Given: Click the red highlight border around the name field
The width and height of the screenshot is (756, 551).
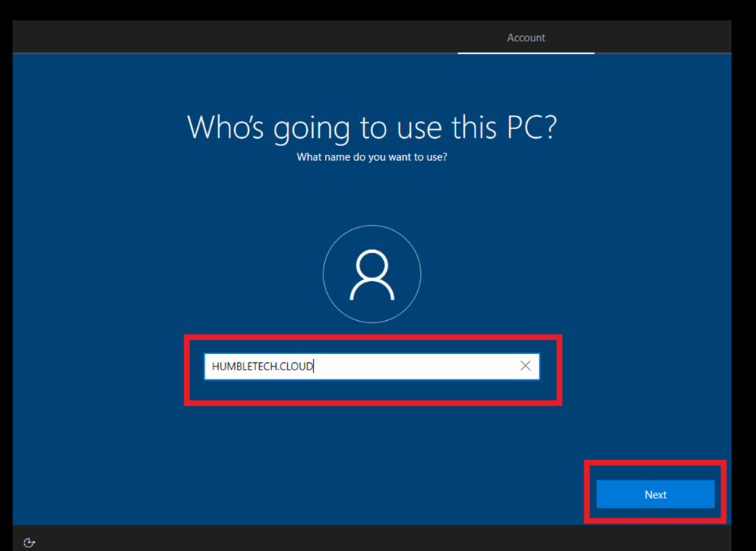Looking at the screenshot, I should coord(373,337).
